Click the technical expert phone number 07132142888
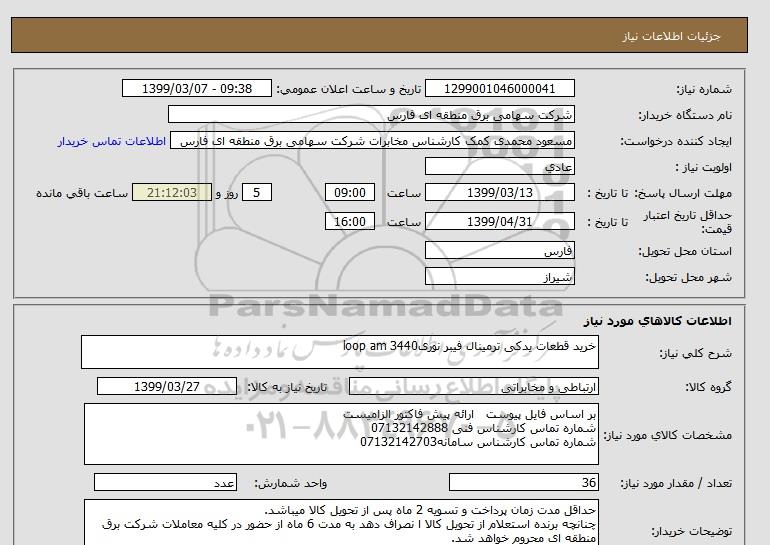Viewport: 770px width, 545px height. tap(409, 428)
